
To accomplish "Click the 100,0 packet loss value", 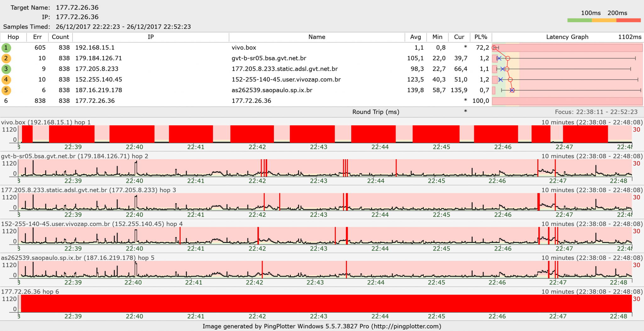I will pyautogui.click(x=481, y=101).
